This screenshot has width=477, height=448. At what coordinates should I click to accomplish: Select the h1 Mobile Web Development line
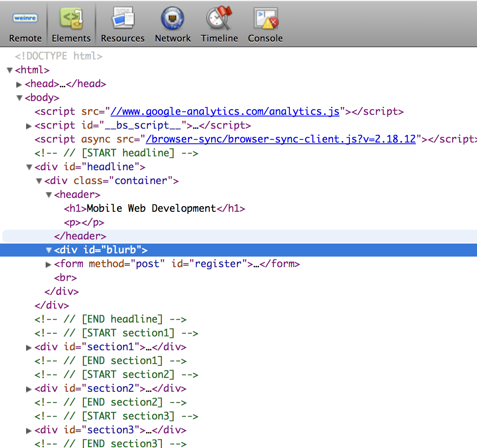click(154, 209)
